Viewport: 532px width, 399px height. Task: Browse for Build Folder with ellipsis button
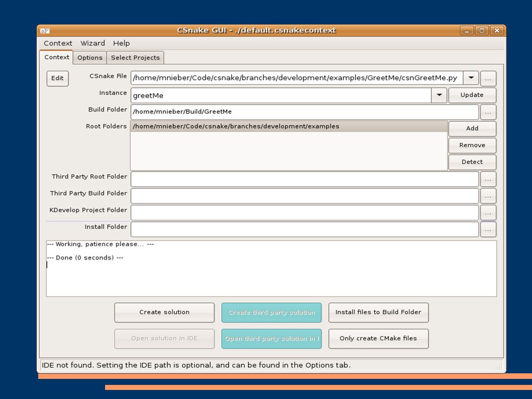pyautogui.click(x=488, y=112)
